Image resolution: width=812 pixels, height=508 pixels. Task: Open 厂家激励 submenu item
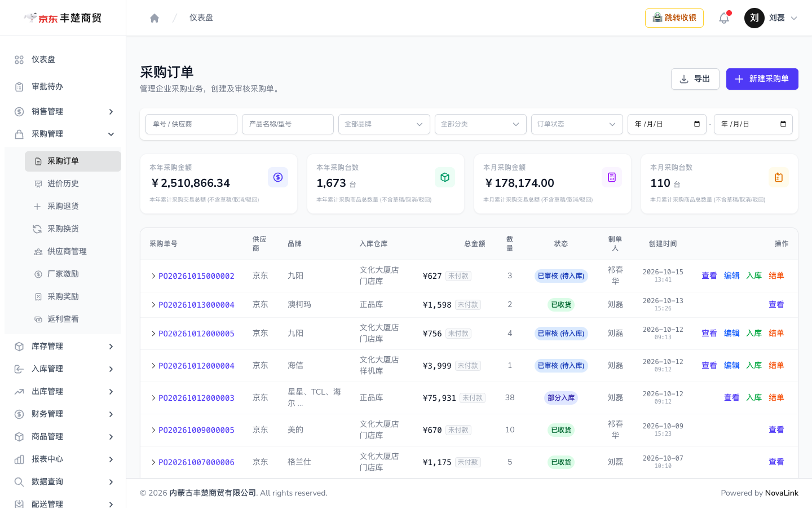click(x=73, y=274)
